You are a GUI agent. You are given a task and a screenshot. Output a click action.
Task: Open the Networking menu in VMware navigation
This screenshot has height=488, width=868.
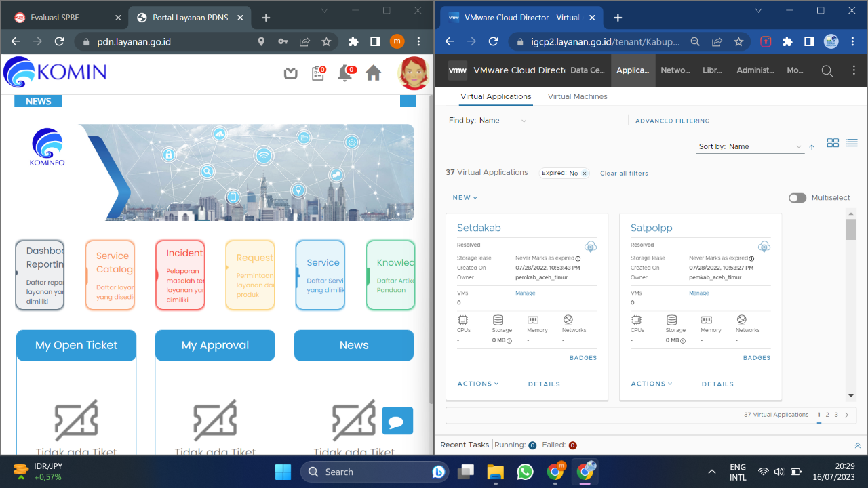click(675, 70)
